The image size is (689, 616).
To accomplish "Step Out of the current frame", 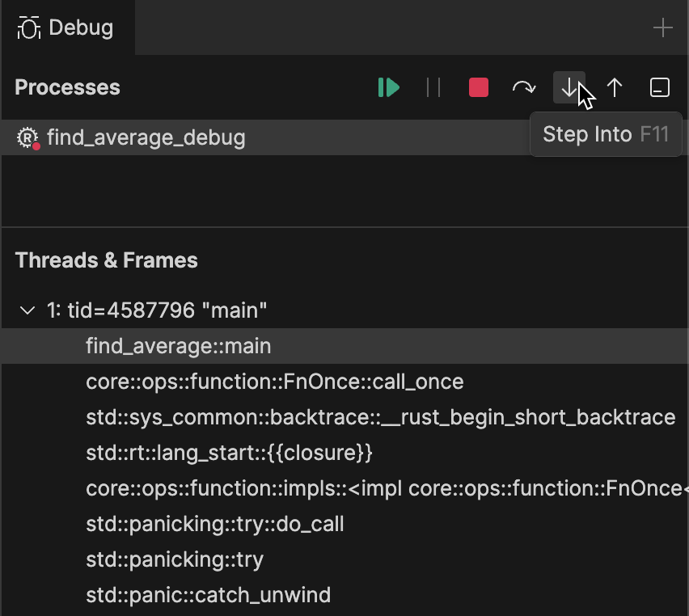I will pyautogui.click(x=615, y=87).
